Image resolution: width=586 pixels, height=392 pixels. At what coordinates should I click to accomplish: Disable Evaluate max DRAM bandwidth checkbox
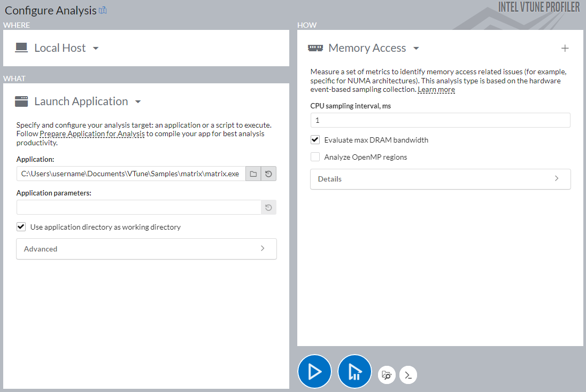(315, 140)
